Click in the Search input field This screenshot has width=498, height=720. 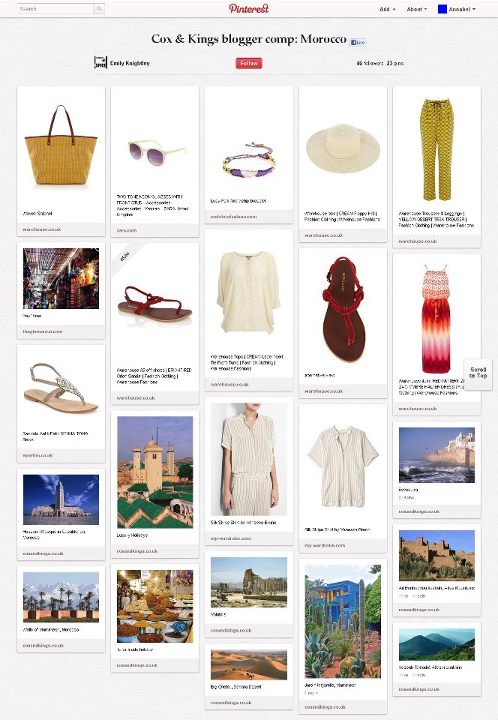pyautogui.click(x=56, y=9)
